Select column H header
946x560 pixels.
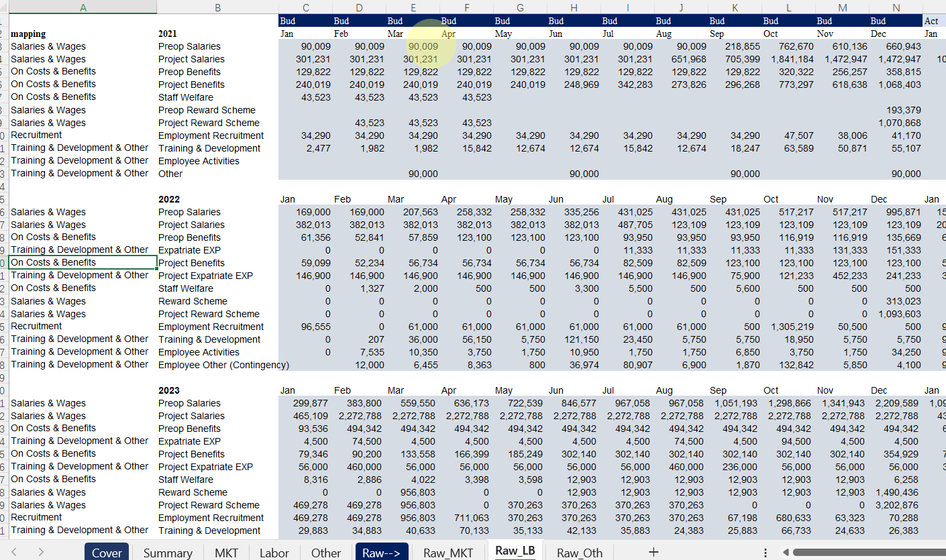(574, 7)
